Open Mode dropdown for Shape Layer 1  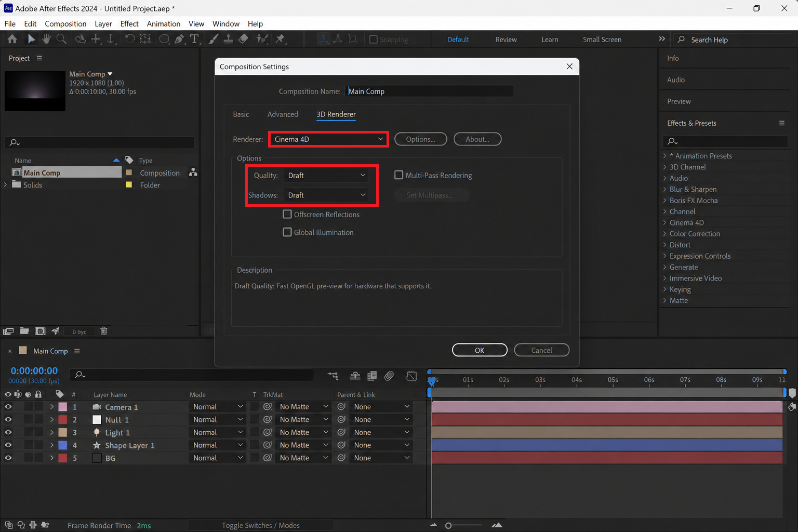(x=218, y=445)
